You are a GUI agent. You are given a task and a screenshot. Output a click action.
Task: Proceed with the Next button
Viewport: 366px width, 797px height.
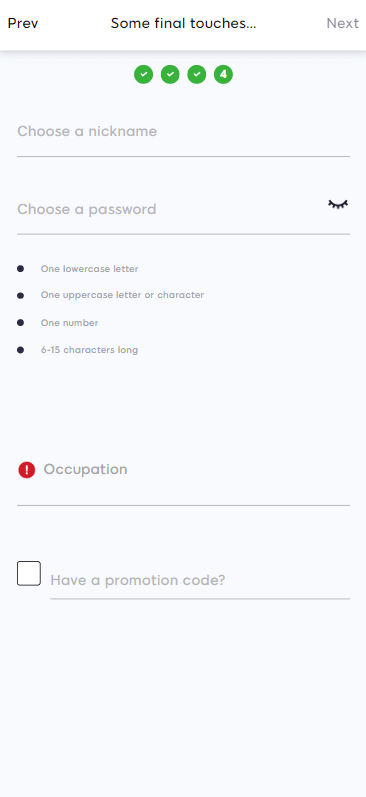343,23
